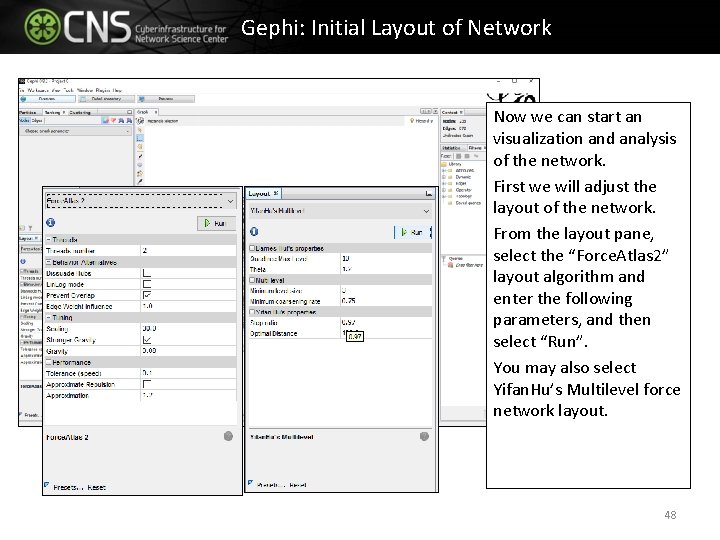The width and height of the screenshot is (720, 540).
Task: Select the rectangle selection tool in graph toolbar
Action: 140,138
